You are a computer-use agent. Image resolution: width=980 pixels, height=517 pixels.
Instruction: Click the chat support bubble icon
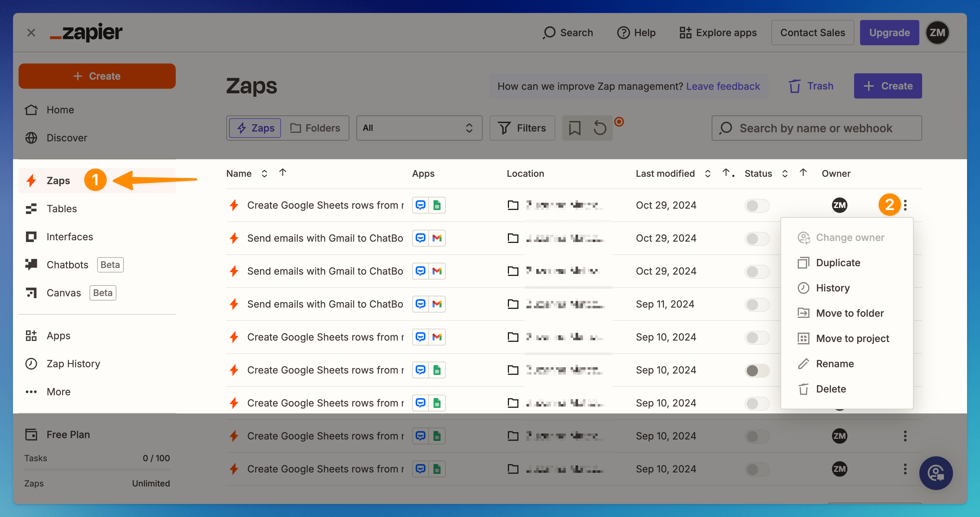(x=935, y=473)
